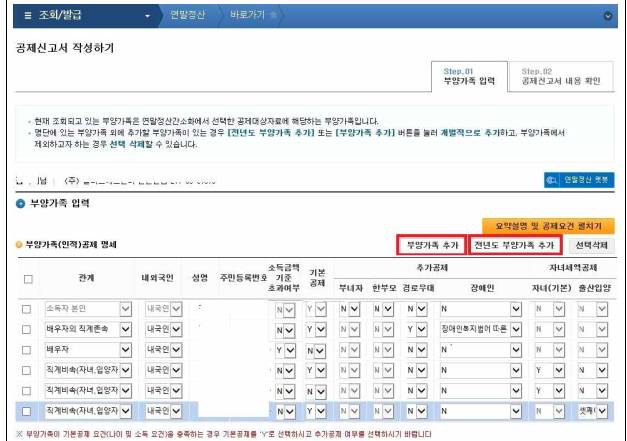Check the box for 소득자 본인 row
The height and width of the screenshot is (441, 627).
pyautogui.click(x=26, y=309)
